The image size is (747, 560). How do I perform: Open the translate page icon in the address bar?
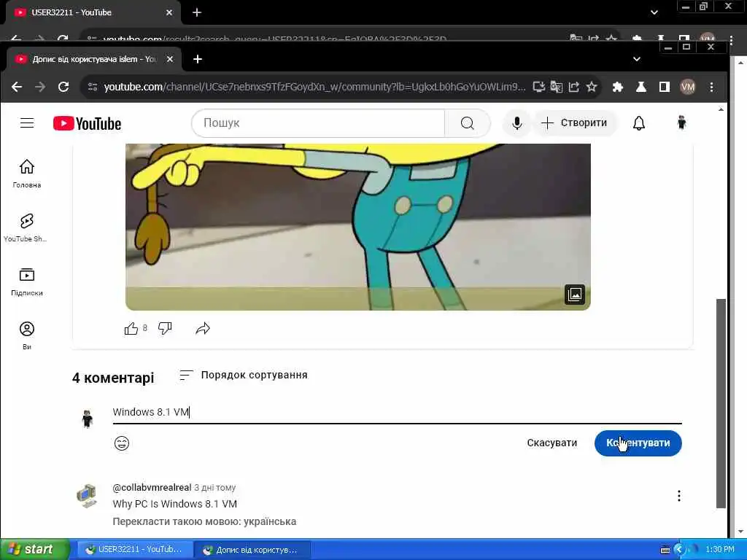coord(556,87)
